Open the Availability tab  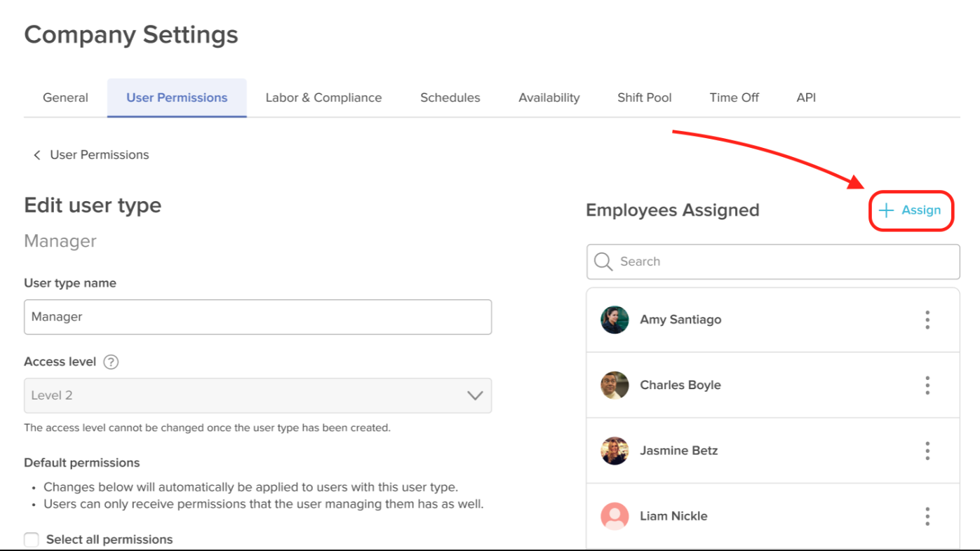click(x=549, y=98)
